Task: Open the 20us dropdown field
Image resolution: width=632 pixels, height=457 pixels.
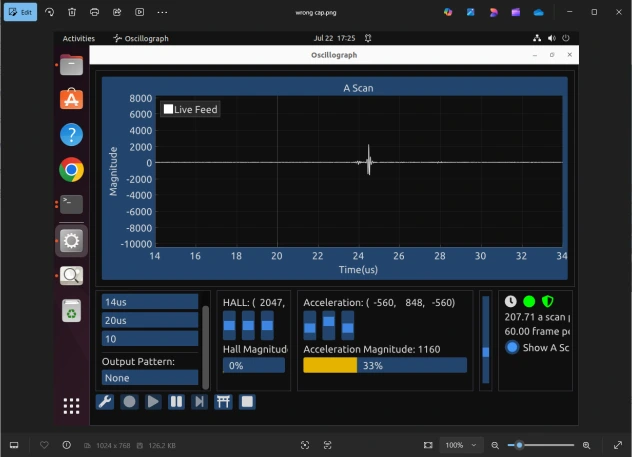Action: tap(150, 321)
